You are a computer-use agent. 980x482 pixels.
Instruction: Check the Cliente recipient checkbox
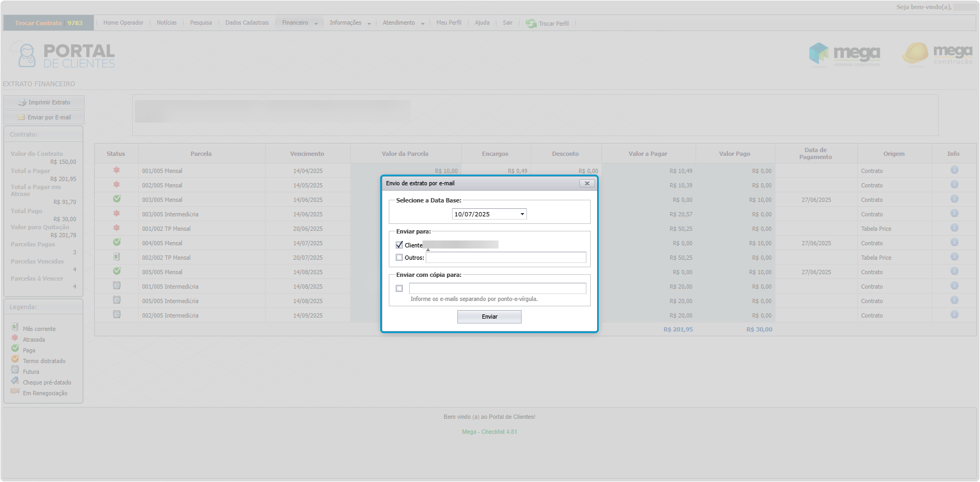tap(399, 245)
